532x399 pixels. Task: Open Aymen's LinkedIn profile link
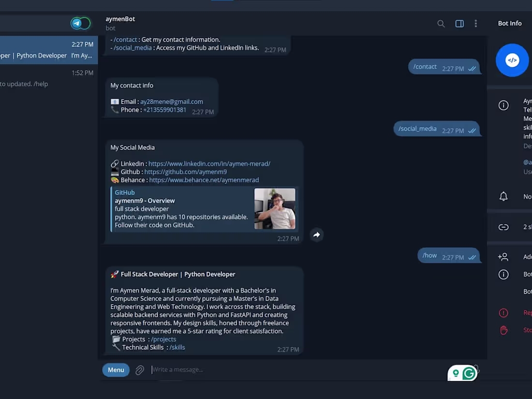click(x=209, y=163)
